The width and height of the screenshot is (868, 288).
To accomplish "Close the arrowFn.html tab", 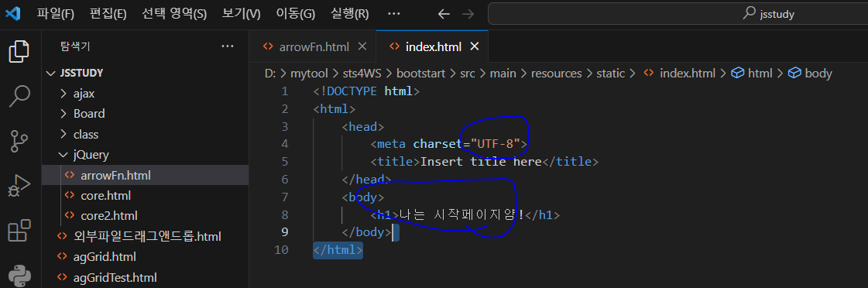I will pos(362,46).
